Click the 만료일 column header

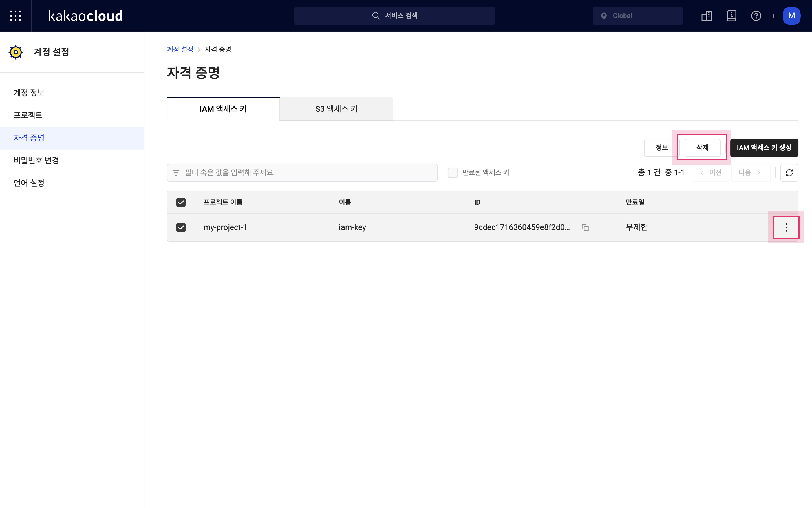click(635, 202)
